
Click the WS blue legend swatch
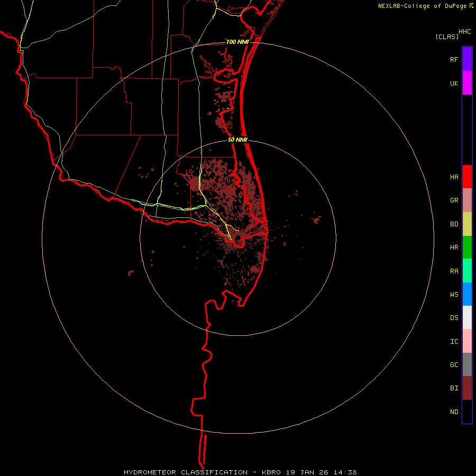[467, 294]
